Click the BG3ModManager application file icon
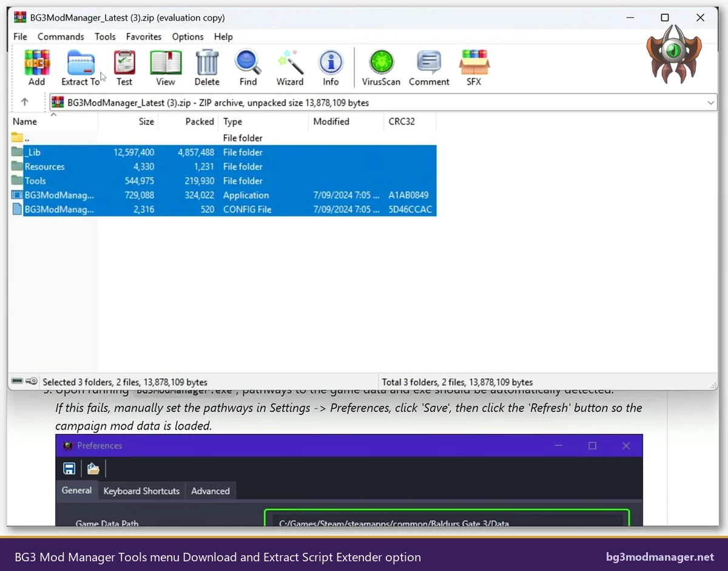This screenshot has width=728, height=571. point(17,195)
